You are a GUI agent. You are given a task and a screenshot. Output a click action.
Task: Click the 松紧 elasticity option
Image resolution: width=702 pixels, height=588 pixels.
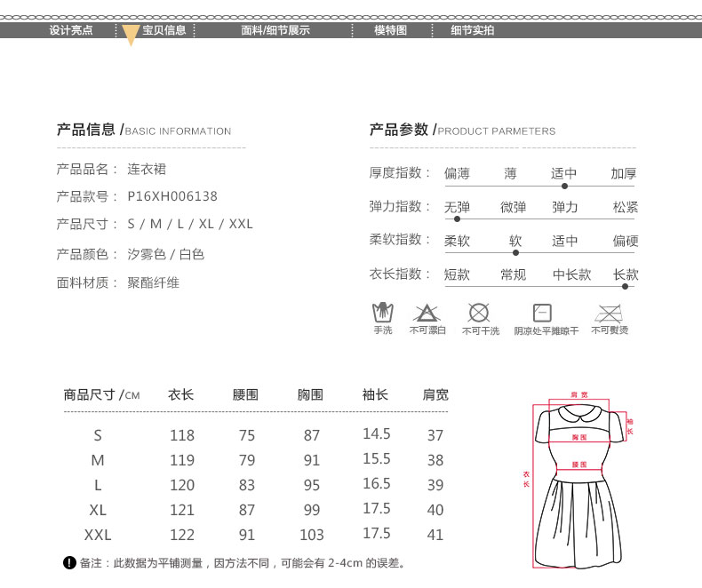point(626,207)
